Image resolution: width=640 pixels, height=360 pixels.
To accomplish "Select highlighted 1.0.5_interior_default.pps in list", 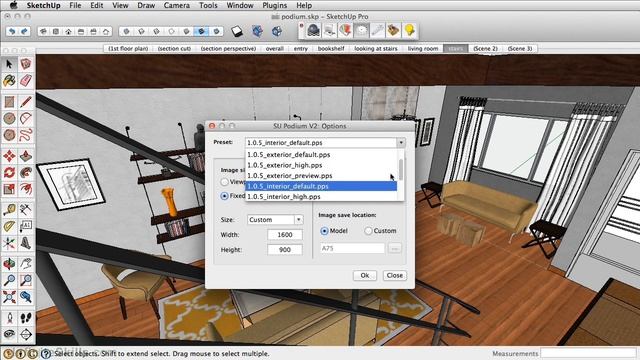I will pyautogui.click(x=321, y=186).
